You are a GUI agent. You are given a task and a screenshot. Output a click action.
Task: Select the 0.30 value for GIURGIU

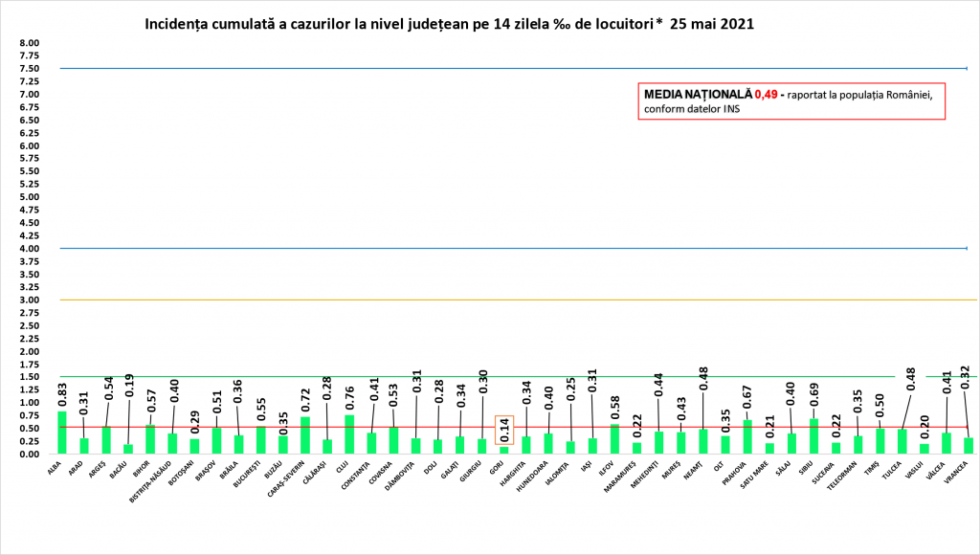(483, 383)
